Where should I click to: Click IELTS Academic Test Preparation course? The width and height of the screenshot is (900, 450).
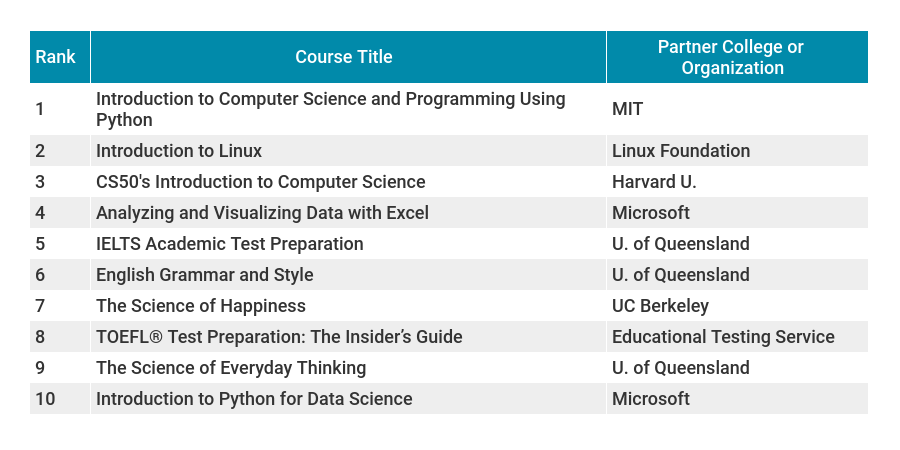229,244
